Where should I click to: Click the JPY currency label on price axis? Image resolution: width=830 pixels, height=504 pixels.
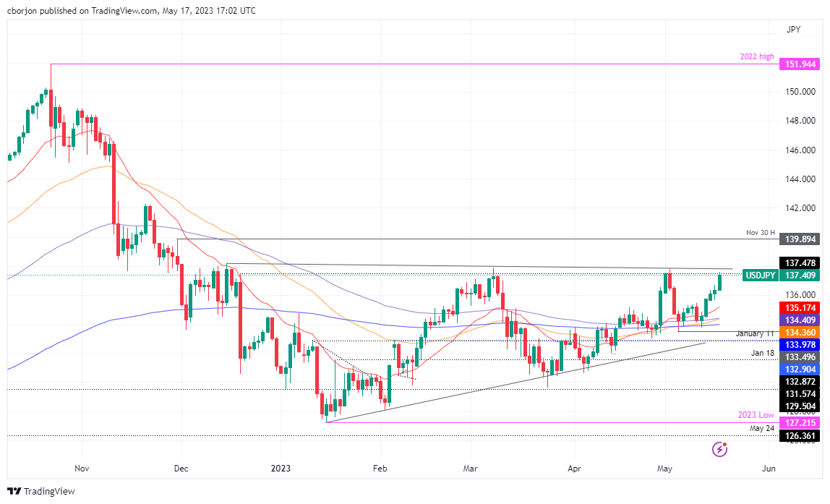pos(793,30)
